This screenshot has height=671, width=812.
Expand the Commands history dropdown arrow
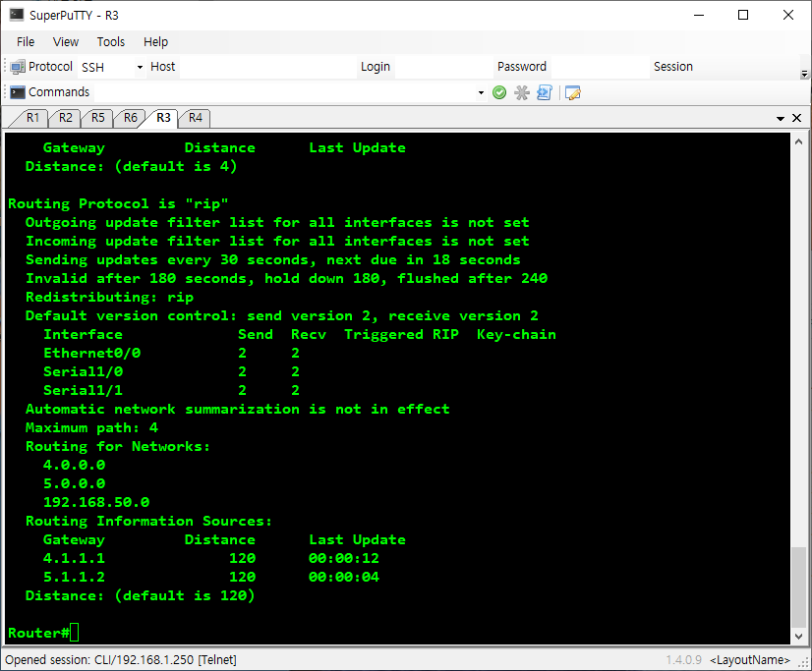481,92
